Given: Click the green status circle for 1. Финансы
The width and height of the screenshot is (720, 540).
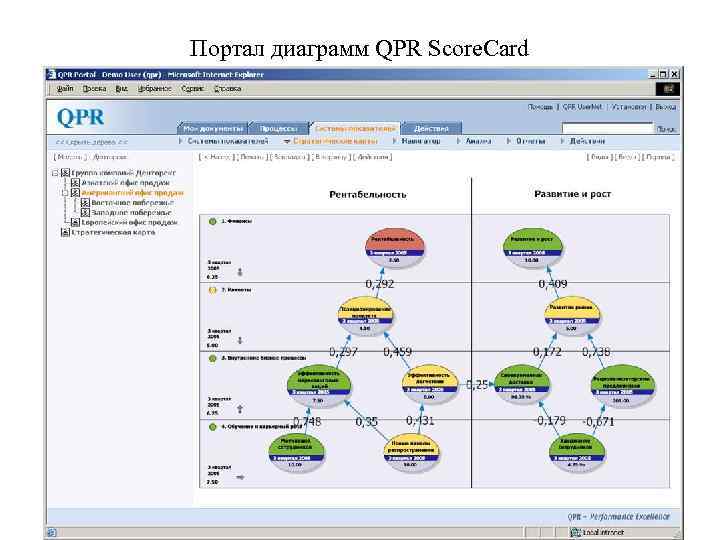Looking at the screenshot, I should pos(212,221).
